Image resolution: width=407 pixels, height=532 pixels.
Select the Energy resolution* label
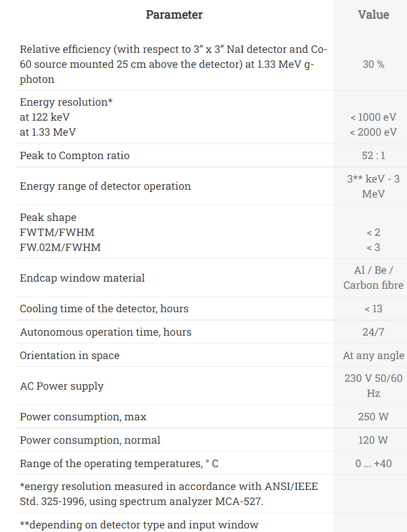pyautogui.click(x=66, y=102)
